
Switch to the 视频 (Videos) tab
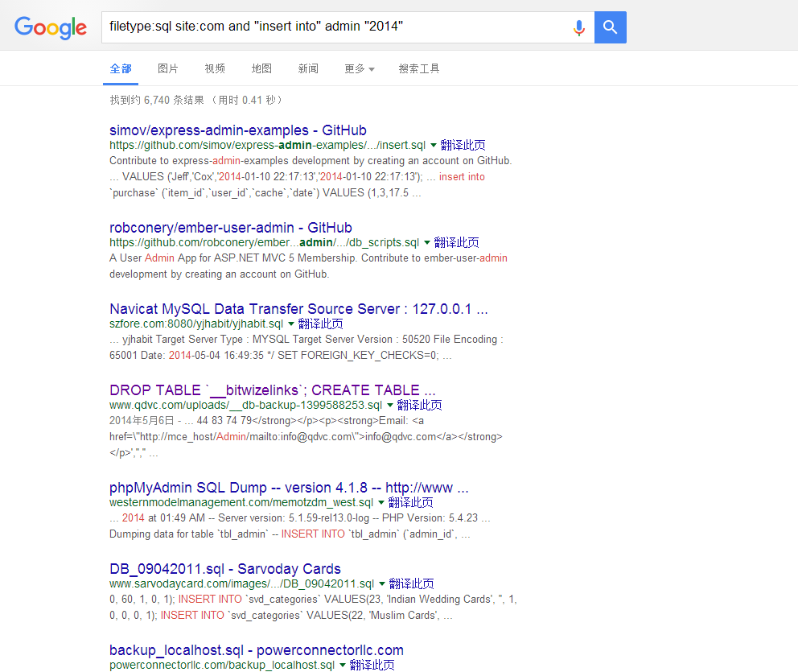(x=214, y=68)
